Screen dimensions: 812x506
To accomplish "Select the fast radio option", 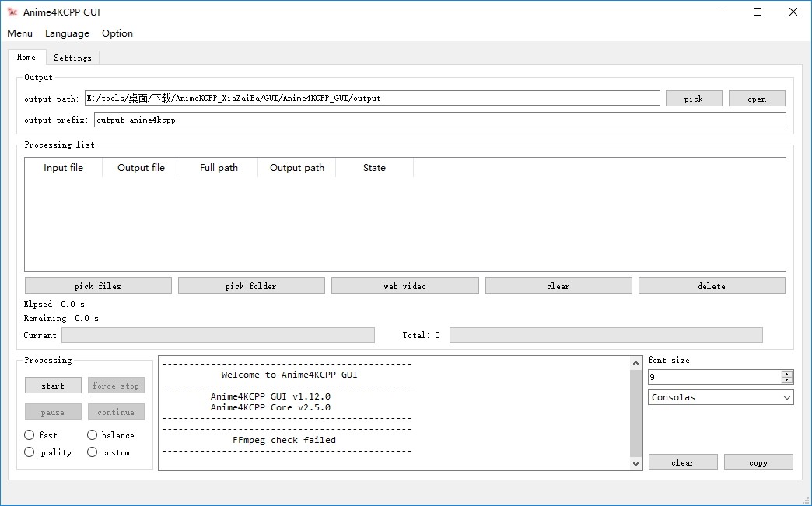I will click(x=40, y=435).
